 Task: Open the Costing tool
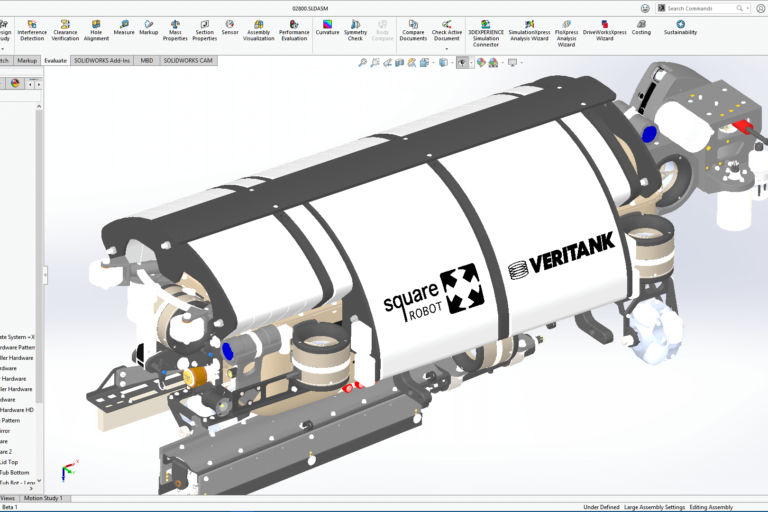coord(641,26)
